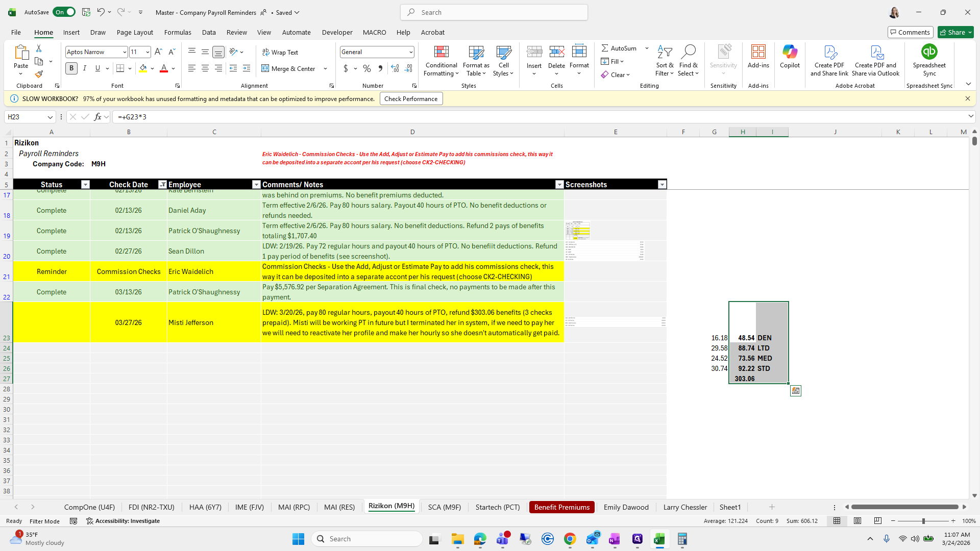Open the font name dropdown
Image resolution: width=980 pixels, height=551 pixels.
[x=124, y=52]
